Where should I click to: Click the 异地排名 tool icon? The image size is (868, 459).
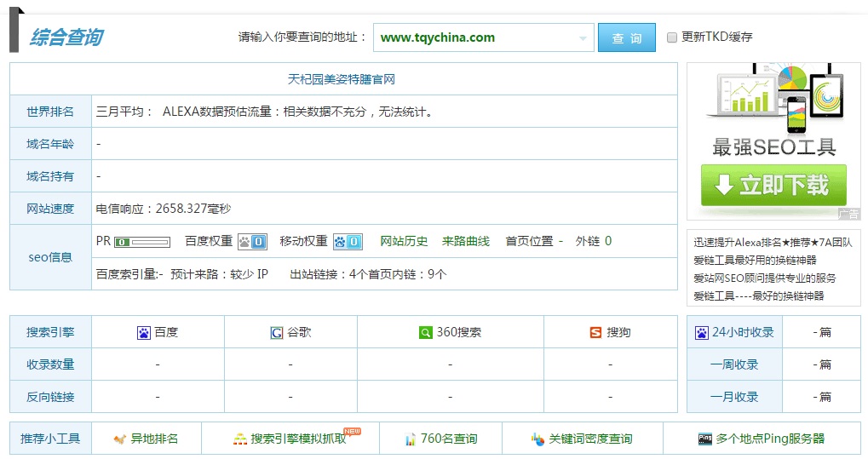coord(120,439)
